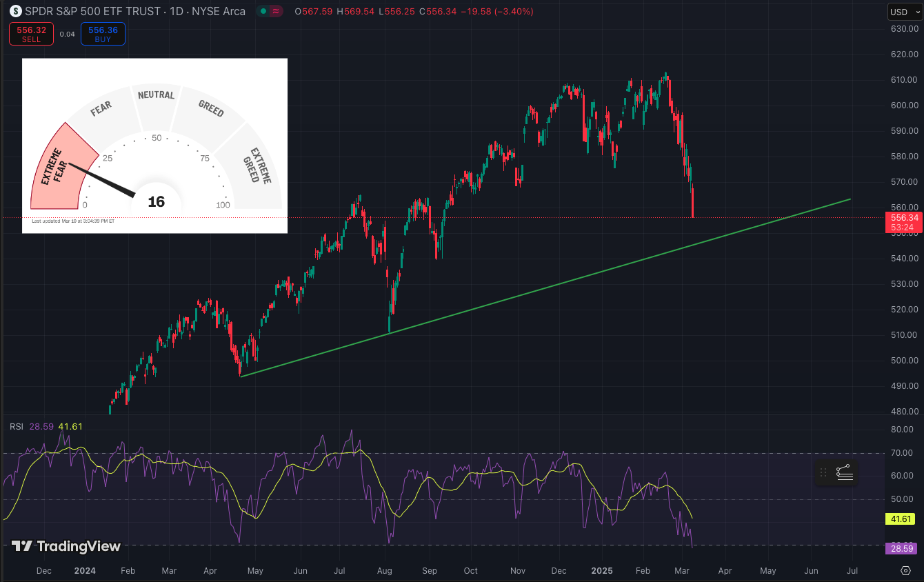This screenshot has height=582, width=924.
Task: Click the 2025 label on time axis
Action: (x=603, y=571)
